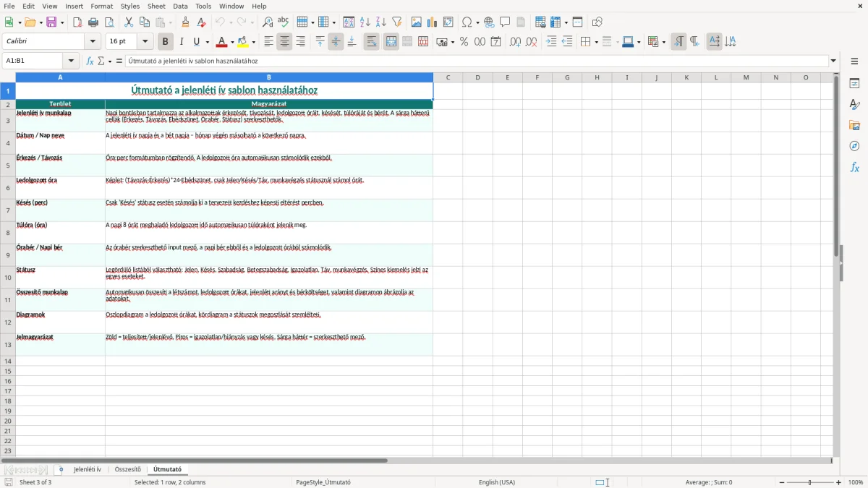Open the Data menu
Viewport: 868px width, 488px height.
[x=180, y=6]
